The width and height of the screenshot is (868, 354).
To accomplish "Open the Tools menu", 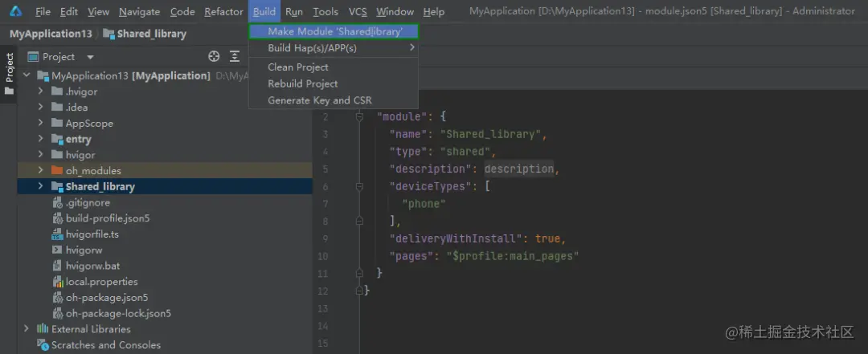I will click(x=325, y=11).
